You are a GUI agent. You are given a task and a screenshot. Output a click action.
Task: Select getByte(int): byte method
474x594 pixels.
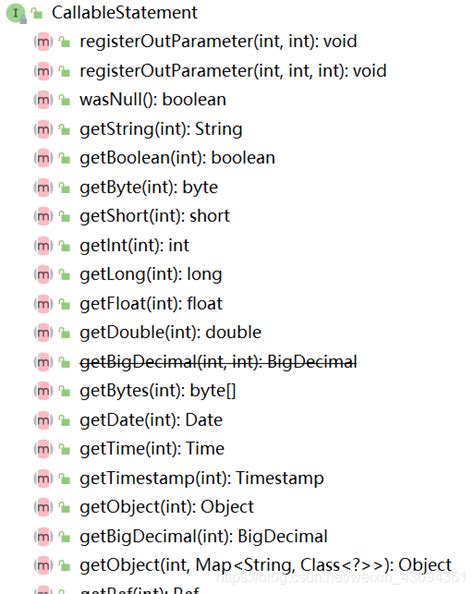[x=149, y=188]
